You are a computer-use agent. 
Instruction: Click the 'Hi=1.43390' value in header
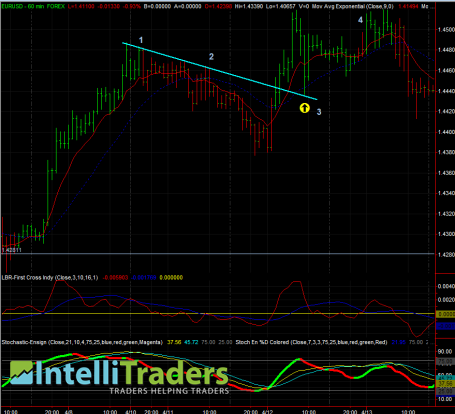point(249,6)
